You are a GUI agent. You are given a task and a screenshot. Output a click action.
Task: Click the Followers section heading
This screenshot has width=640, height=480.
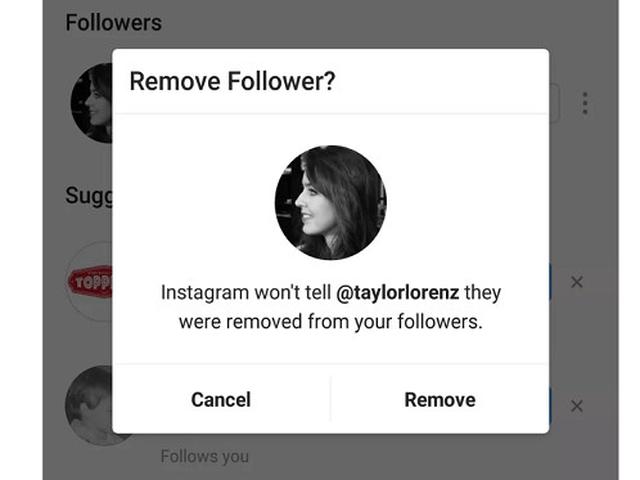(113, 22)
